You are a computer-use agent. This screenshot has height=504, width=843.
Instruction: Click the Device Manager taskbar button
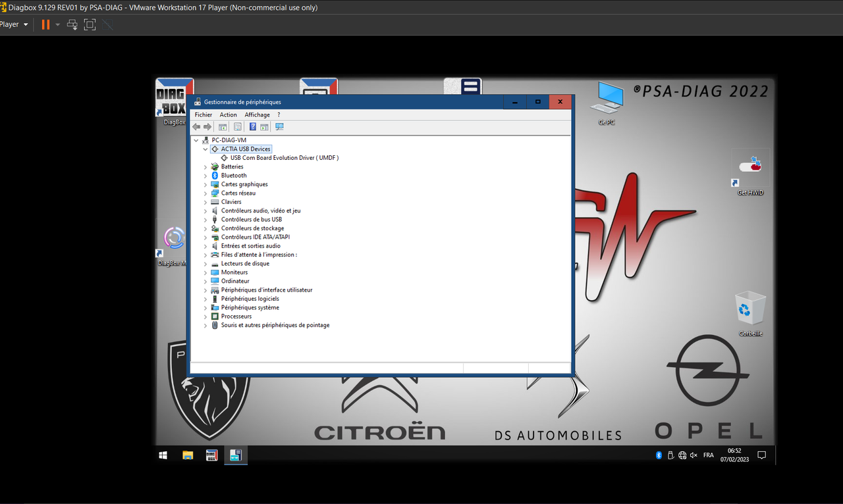coord(236,455)
